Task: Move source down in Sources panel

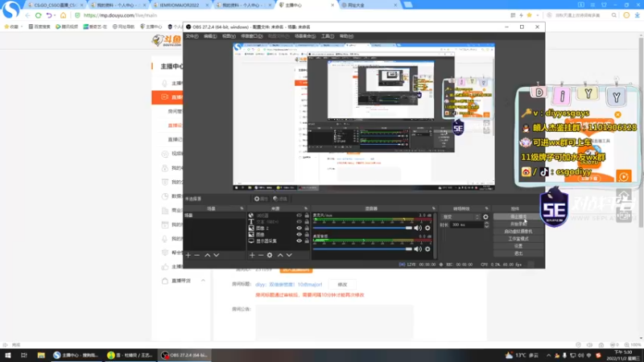Action: (289, 255)
